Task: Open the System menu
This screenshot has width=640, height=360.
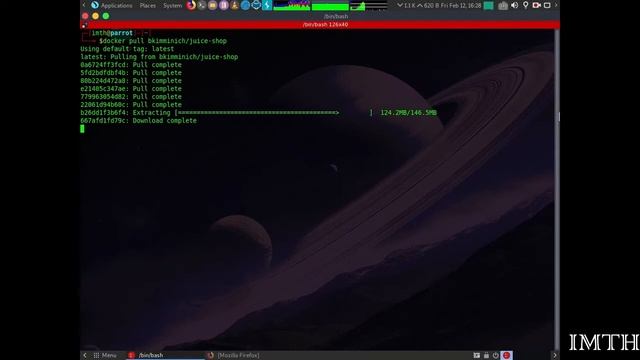Action: [172, 5]
